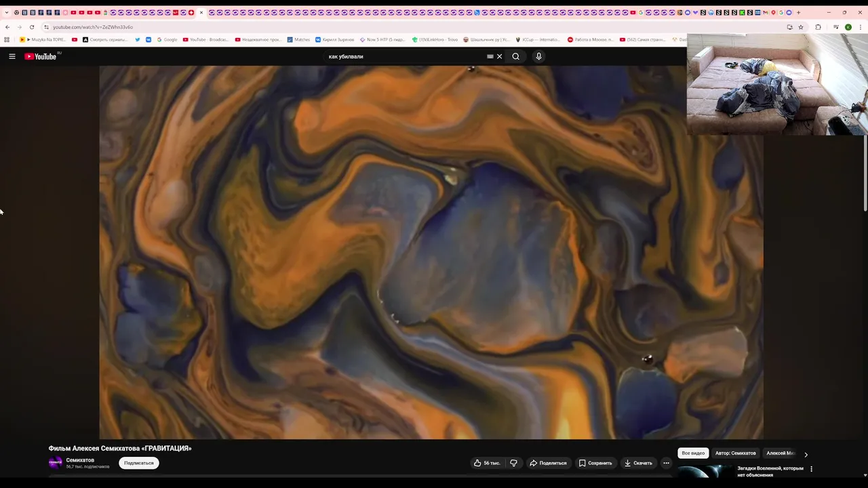
Task: Open the Chrome three-dot menu
Action: click(x=861, y=27)
